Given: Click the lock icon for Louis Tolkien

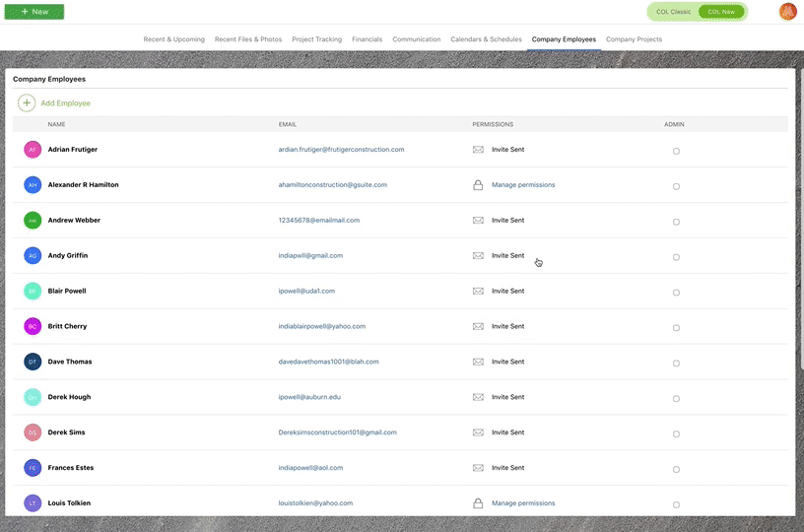Looking at the screenshot, I should click(478, 503).
